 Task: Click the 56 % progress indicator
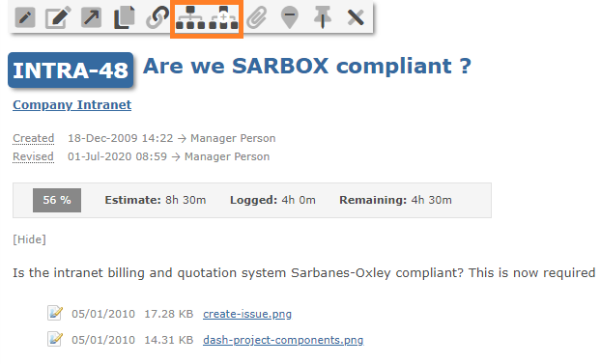(57, 200)
